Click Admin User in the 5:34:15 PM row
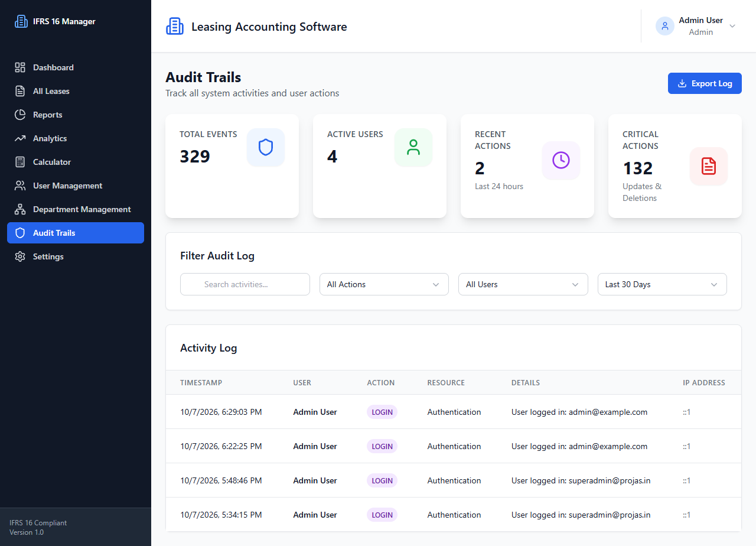The width and height of the screenshot is (756, 546). click(315, 515)
